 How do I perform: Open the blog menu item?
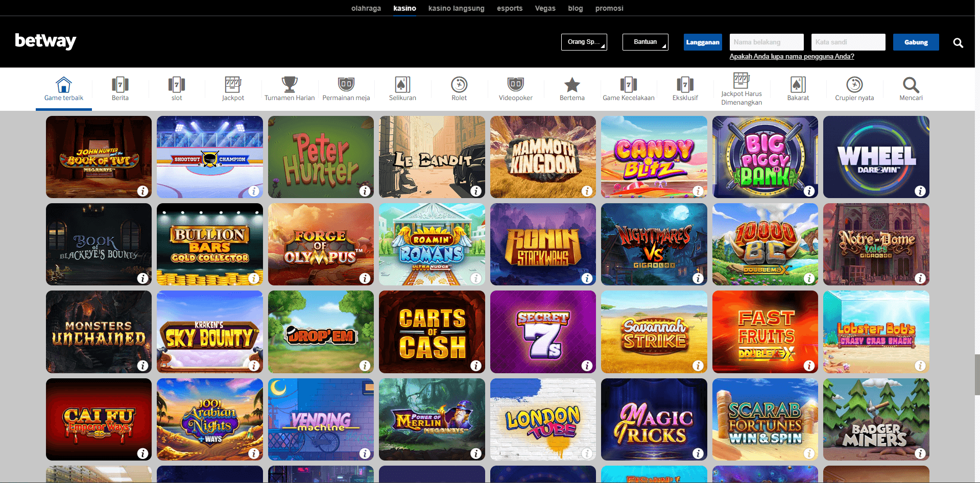click(x=576, y=8)
